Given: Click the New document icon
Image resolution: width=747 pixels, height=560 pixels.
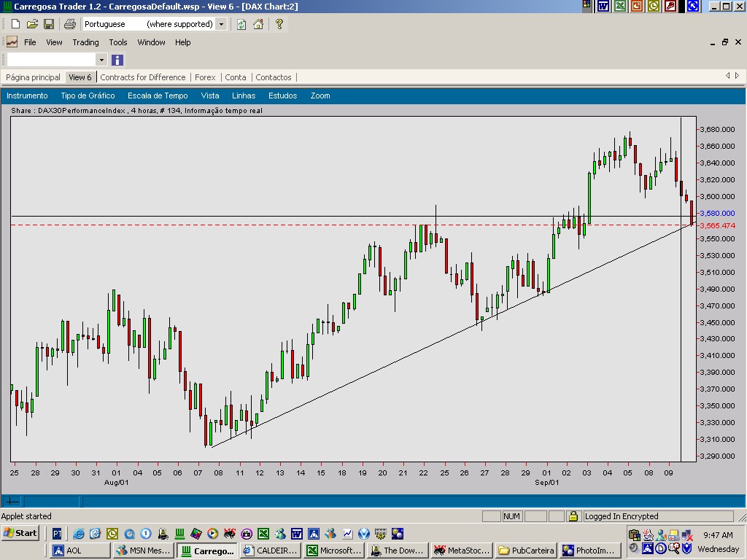Looking at the screenshot, I should pos(16,24).
